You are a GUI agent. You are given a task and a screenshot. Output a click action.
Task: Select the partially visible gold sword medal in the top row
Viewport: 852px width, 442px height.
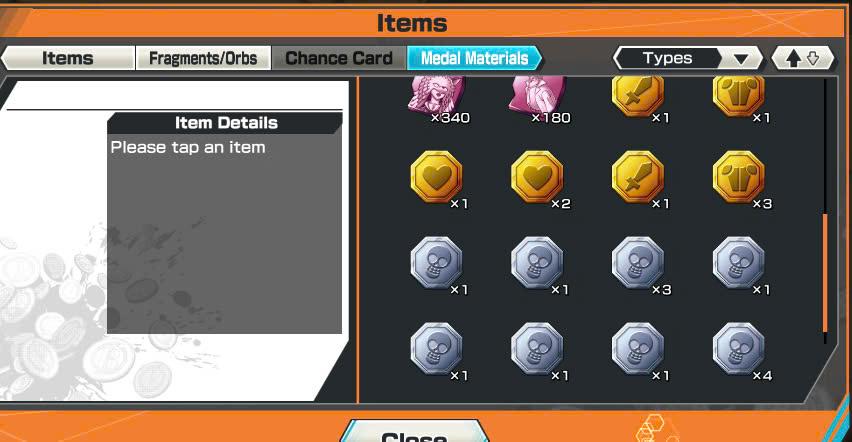[x=638, y=96]
